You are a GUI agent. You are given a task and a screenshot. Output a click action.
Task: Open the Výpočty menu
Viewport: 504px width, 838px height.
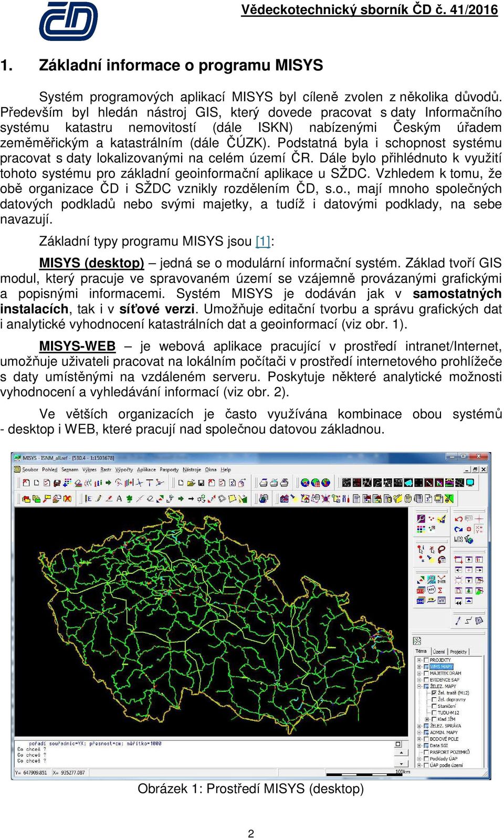pyautogui.click(x=124, y=469)
